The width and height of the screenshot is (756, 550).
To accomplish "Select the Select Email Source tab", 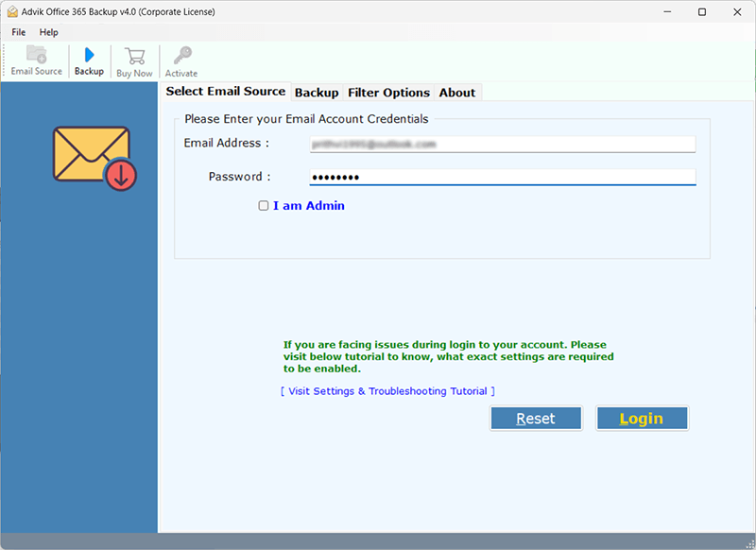I will pyautogui.click(x=225, y=91).
